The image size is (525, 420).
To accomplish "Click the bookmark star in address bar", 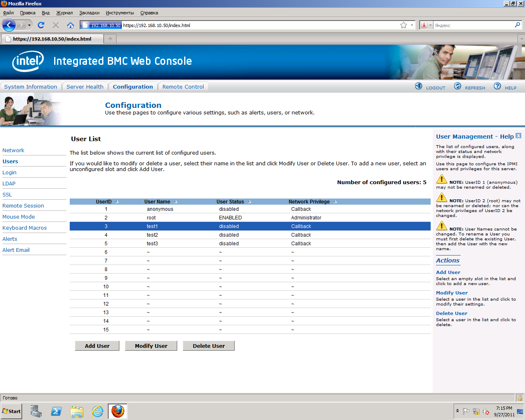I will pos(404,25).
